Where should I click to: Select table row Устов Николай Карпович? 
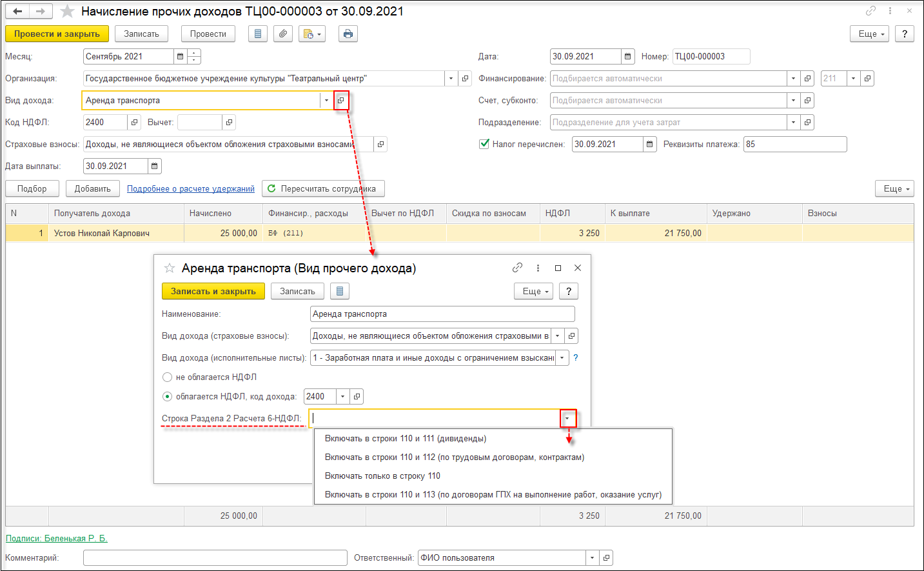[x=459, y=234]
